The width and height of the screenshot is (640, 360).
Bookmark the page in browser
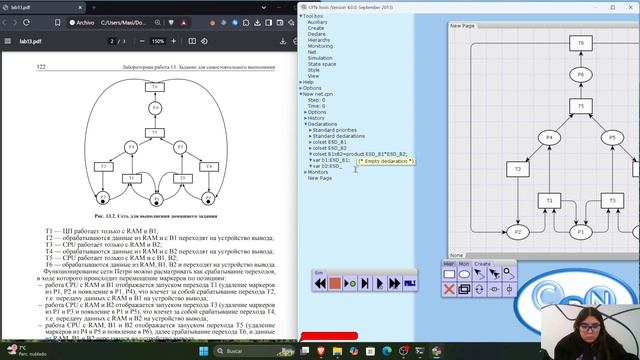[58, 22]
